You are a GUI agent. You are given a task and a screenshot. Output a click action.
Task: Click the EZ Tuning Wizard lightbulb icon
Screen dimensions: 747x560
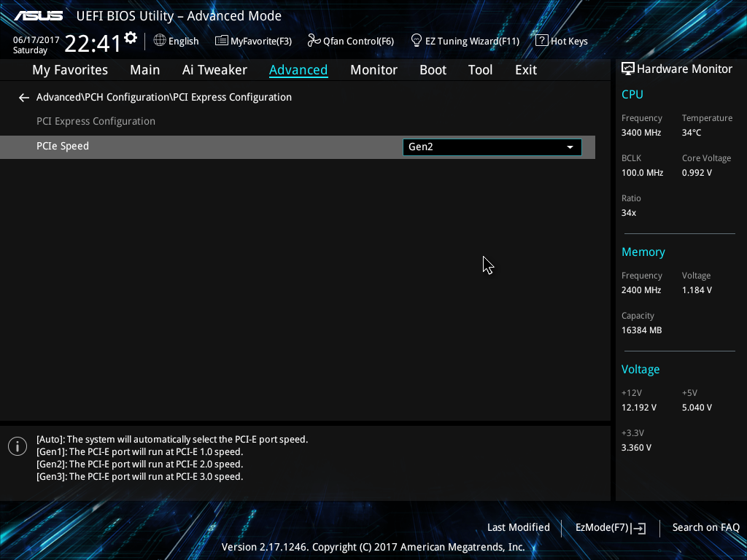pyautogui.click(x=417, y=41)
